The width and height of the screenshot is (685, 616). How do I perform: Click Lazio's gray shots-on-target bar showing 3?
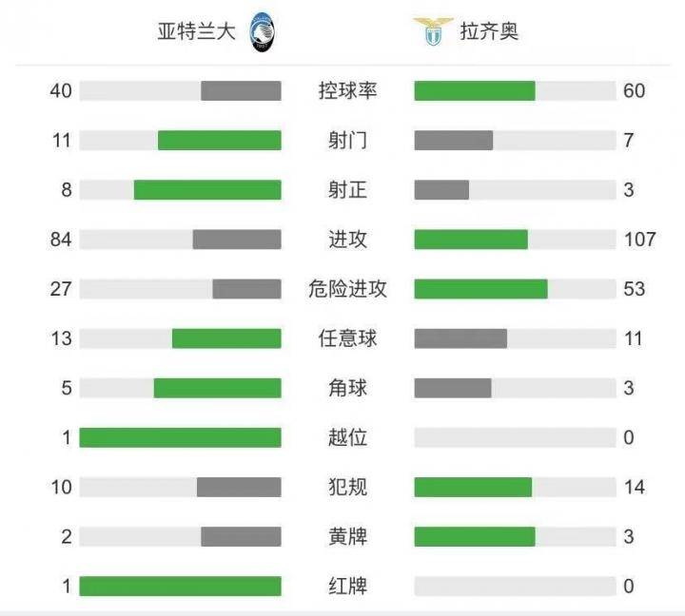[x=441, y=190]
